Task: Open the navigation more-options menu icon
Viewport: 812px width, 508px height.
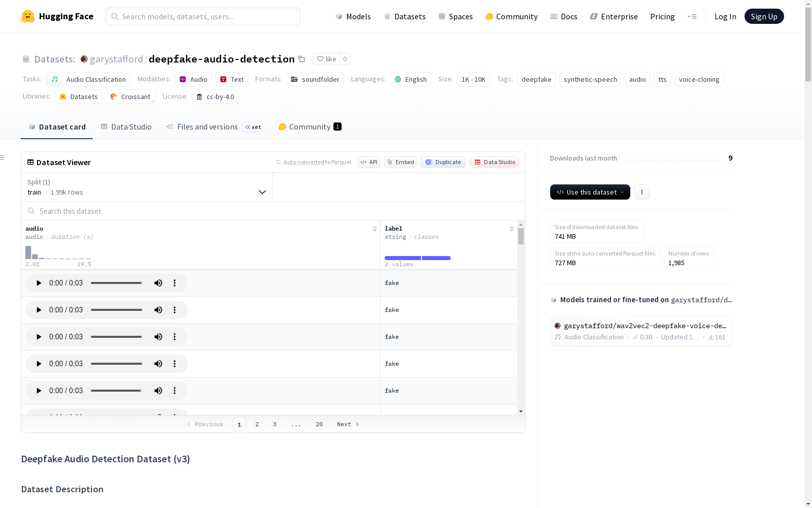Action: click(692, 16)
